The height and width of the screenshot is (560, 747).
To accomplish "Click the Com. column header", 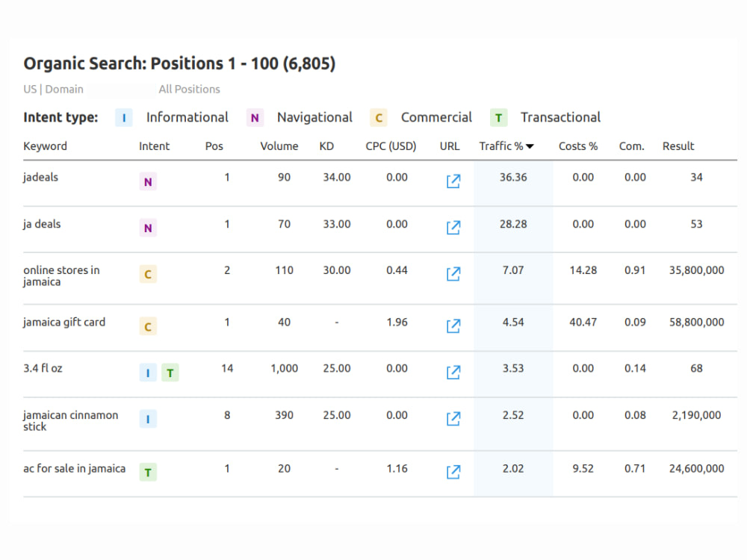I will [x=632, y=146].
